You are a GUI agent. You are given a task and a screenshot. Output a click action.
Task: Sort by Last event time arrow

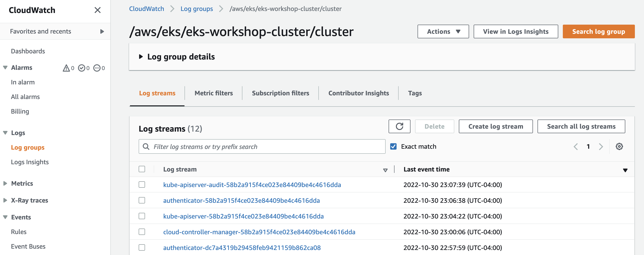[625, 170]
